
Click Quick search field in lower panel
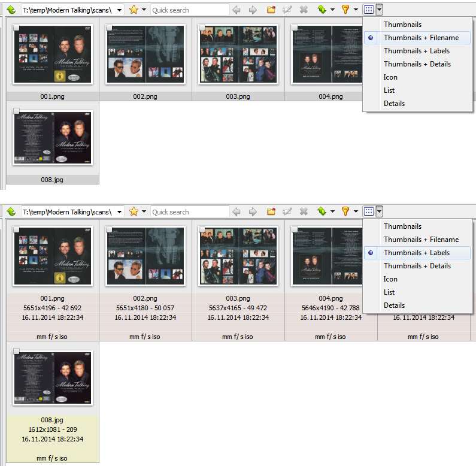pyautogui.click(x=190, y=211)
